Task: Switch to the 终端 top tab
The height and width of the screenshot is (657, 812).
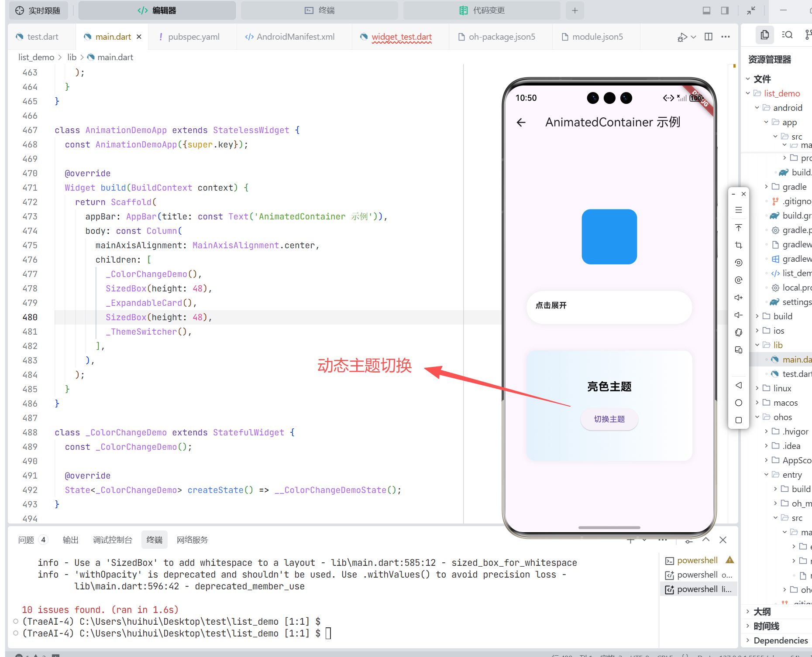Action: (320, 10)
